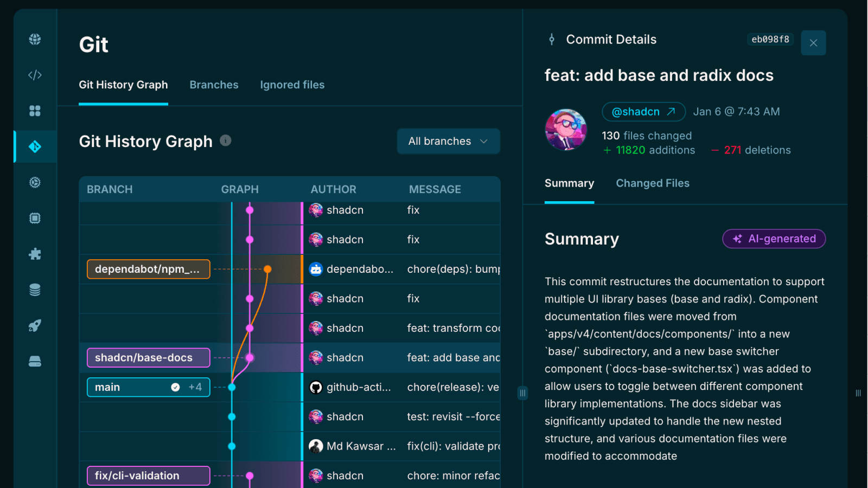
Task: Open the @shadcn profile link
Action: click(x=643, y=112)
